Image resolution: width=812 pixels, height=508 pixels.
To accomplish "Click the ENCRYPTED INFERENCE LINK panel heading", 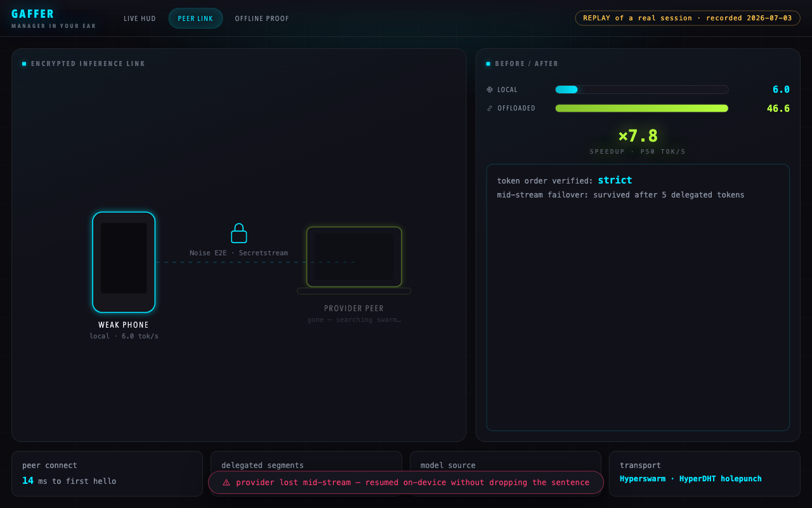I will coord(88,63).
